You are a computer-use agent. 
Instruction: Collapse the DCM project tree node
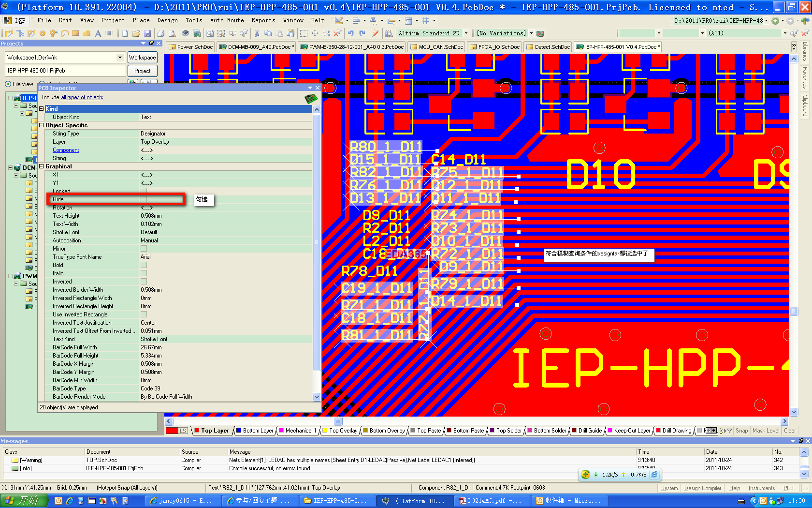[11, 168]
